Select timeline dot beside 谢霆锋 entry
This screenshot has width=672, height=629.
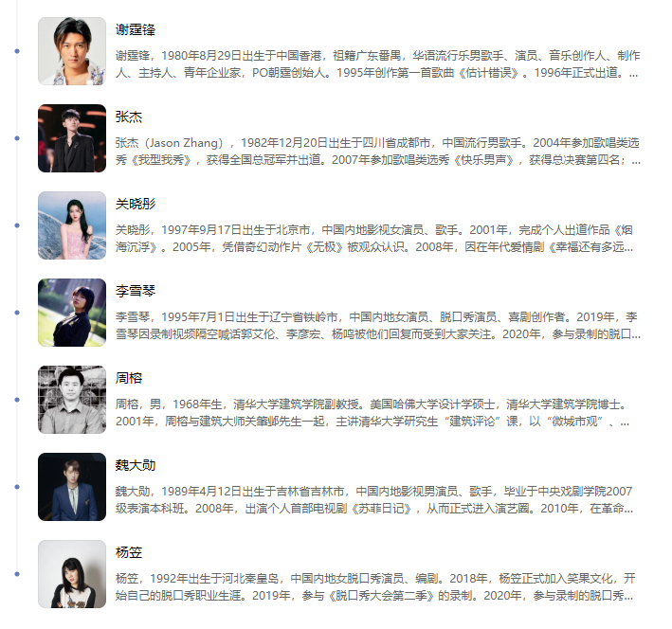tap(17, 51)
